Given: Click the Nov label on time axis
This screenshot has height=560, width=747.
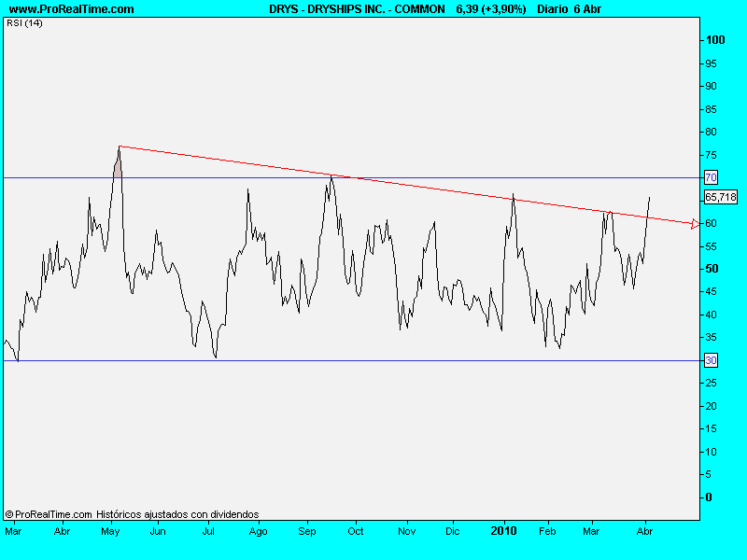Looking at the screenshot, I should [406, 531].
